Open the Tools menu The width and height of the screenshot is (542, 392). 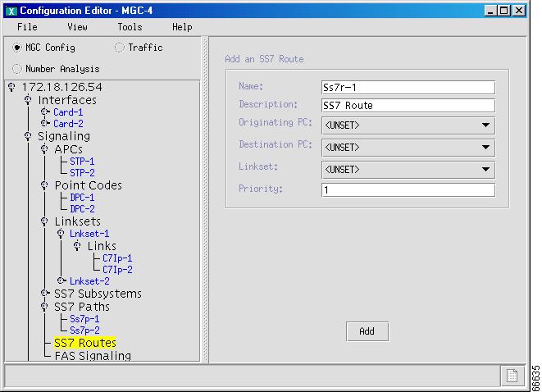coord(129,27)
